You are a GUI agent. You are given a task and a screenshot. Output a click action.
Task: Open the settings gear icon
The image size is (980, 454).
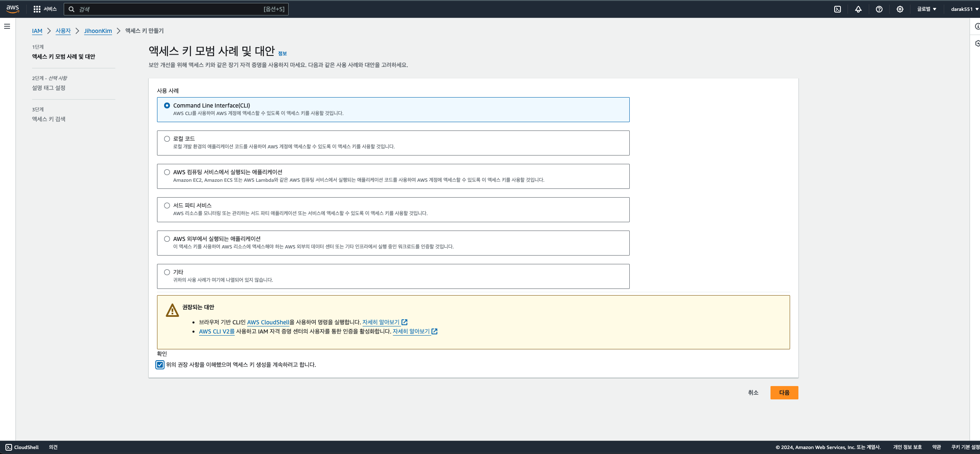[x=900, y=9]
